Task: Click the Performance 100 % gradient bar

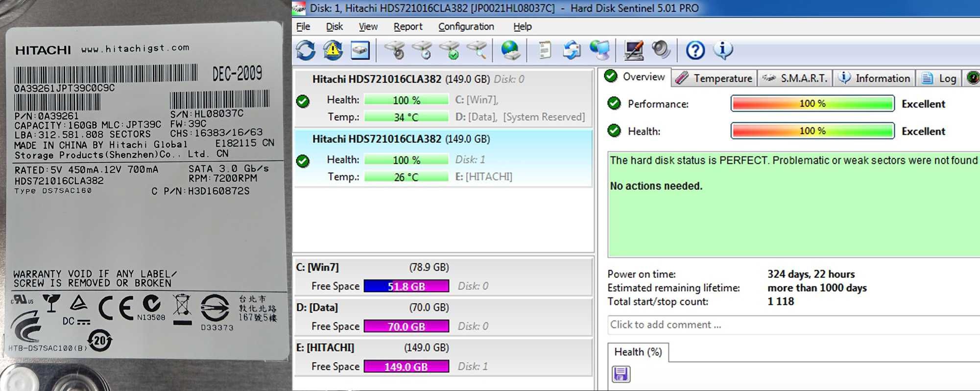Action: 813,103
